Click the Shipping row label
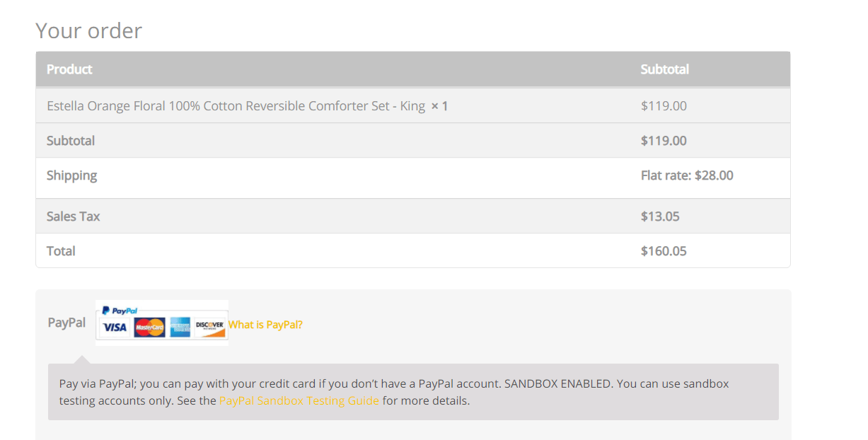Viewport: 868px width, 440px height. [71, 175]
